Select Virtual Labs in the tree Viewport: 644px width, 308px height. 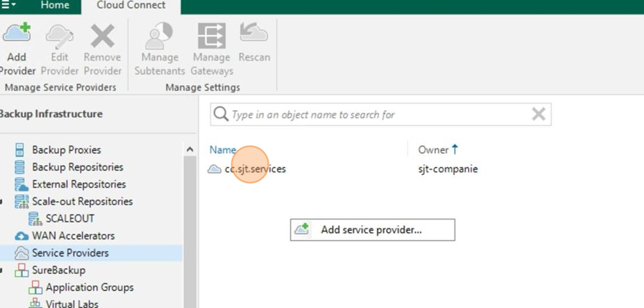72,304
